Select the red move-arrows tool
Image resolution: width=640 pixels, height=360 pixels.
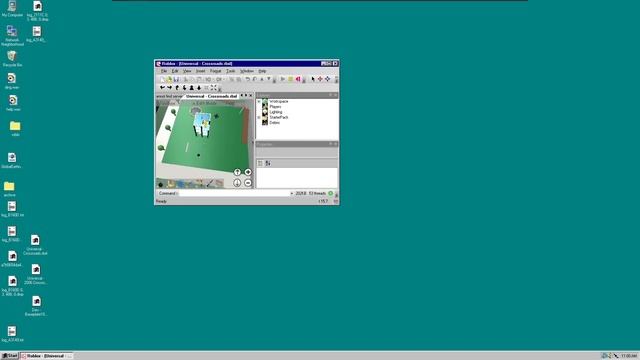point(320,79)
